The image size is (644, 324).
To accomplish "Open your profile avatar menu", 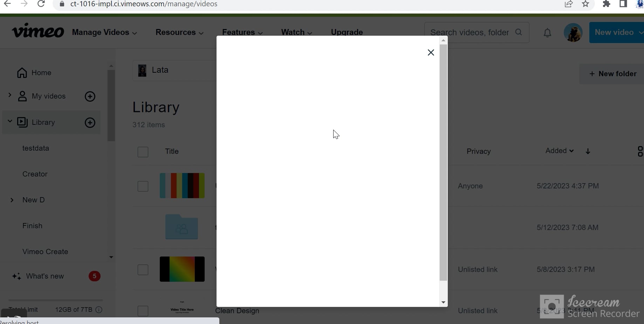I will pos(573,32).
